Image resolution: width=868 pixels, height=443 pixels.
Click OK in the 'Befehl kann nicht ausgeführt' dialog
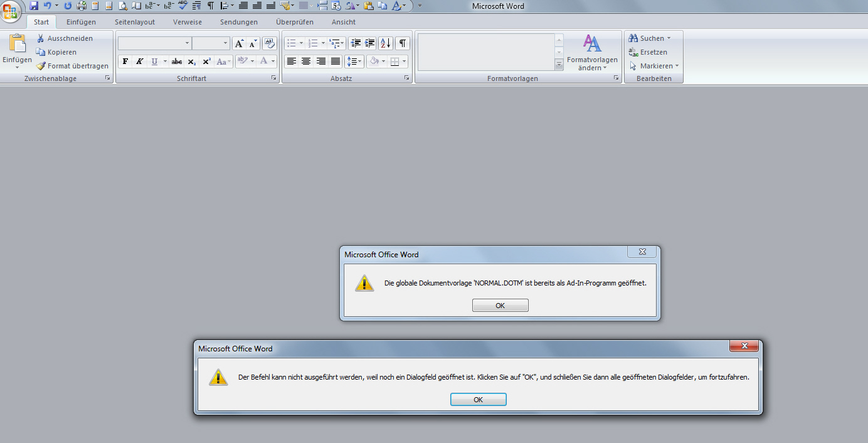pyautogui.click(x=479, y=400)
